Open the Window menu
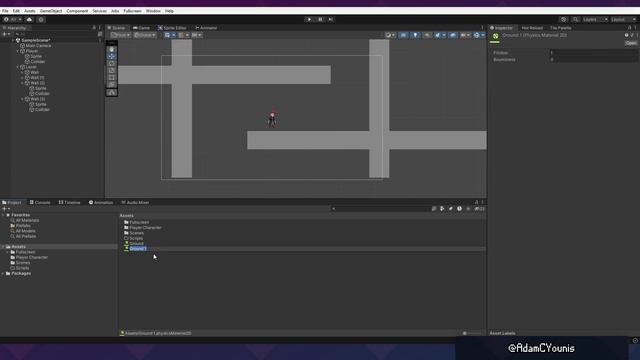The height and width of the screenshot is (360, 640). (153, 11)
